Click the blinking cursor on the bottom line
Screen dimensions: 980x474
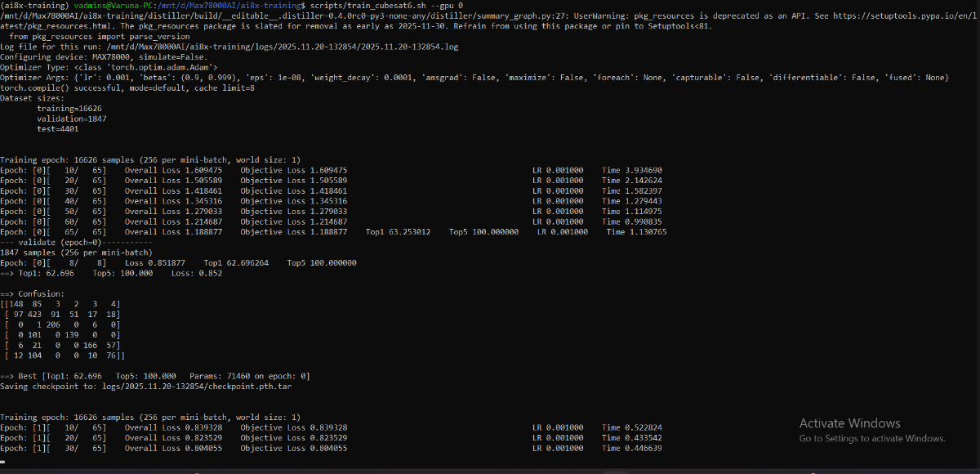(4, 462)
